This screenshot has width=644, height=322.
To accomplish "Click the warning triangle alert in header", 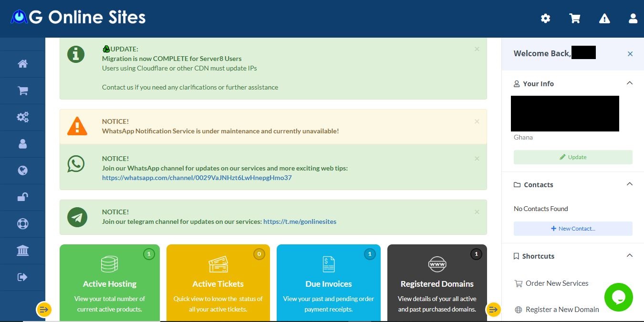I will point(604,19).
